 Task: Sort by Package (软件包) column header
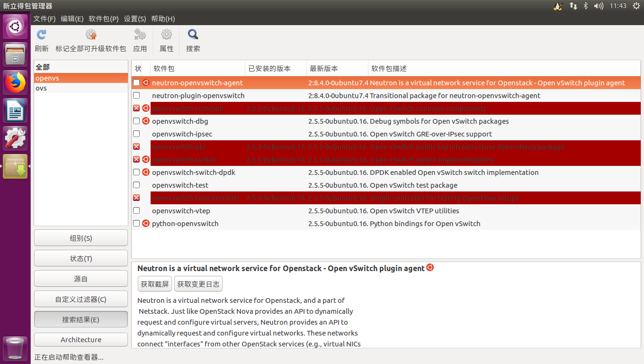[x=197, y=68]
